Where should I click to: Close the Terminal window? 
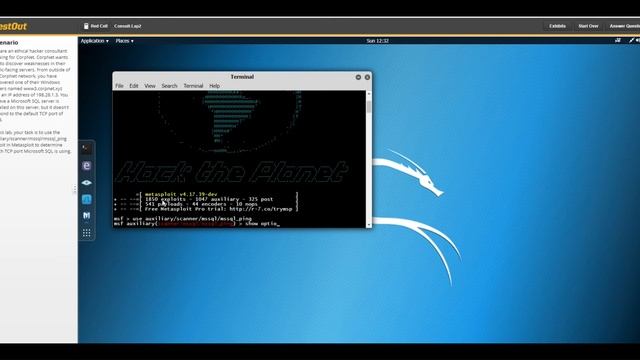(367, 77)
